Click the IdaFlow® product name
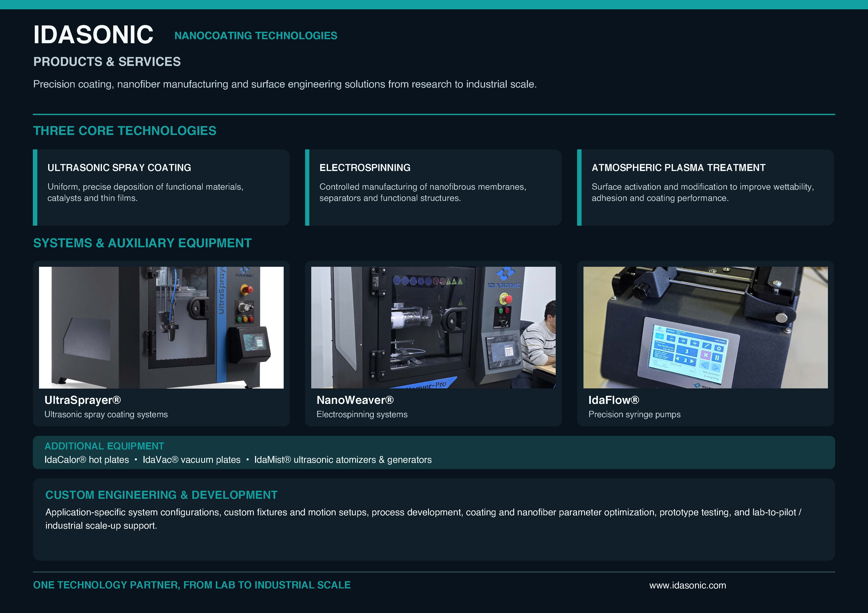 click(614, 400)
